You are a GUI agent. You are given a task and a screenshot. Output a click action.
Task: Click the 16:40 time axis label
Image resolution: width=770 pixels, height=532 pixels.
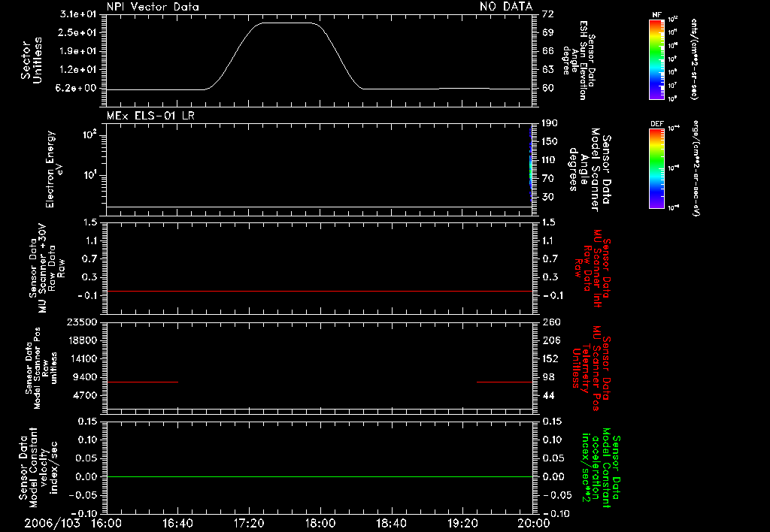[177, 523]
